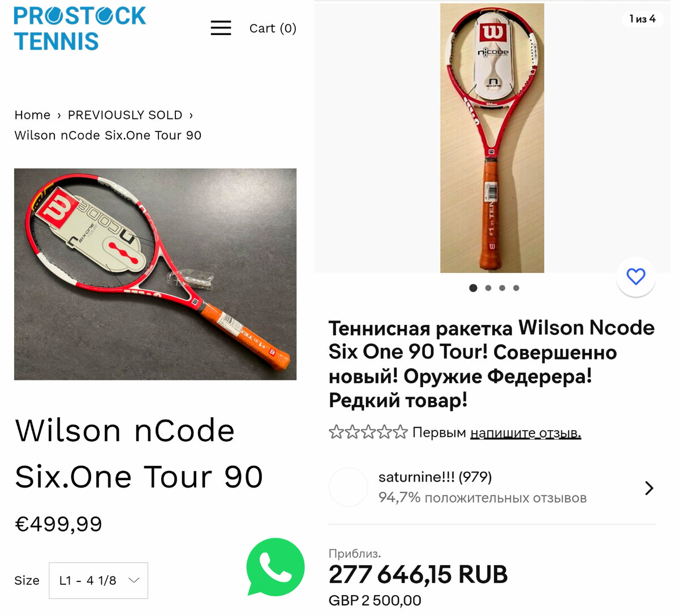
Task: Open the hamburger menu icon
Action: pyautogui.click(x=221, y=28)
